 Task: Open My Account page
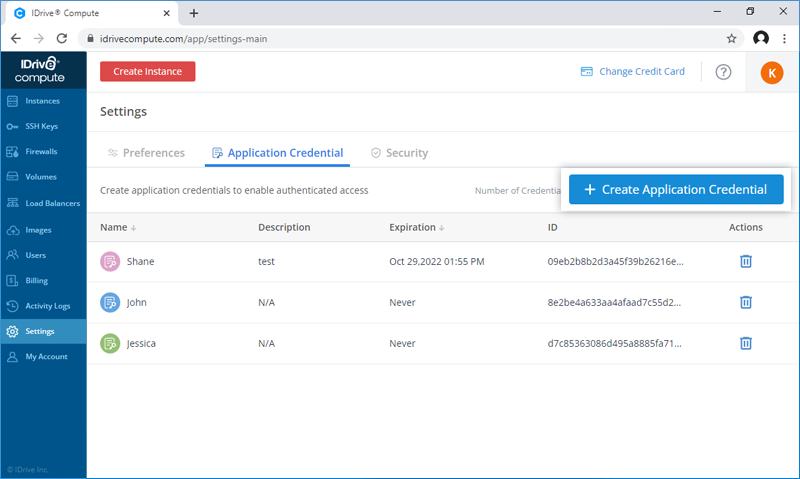click(x=43, y=357)
